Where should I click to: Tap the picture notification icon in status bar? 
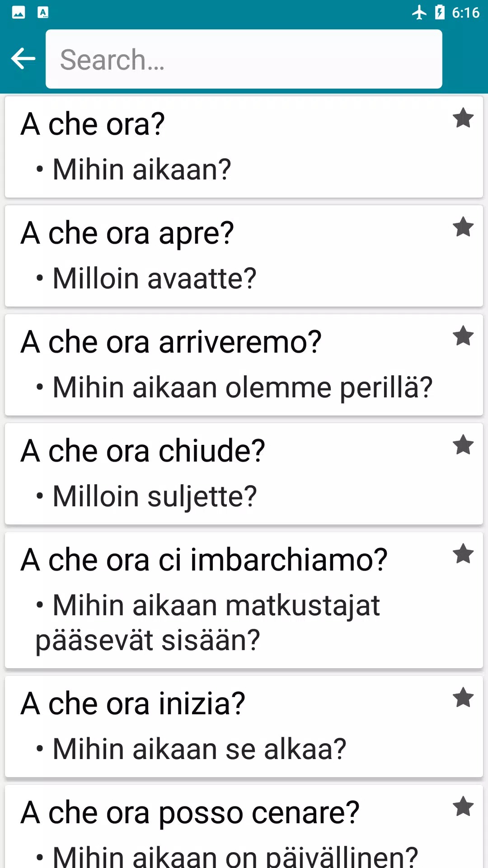click(19, 12)
